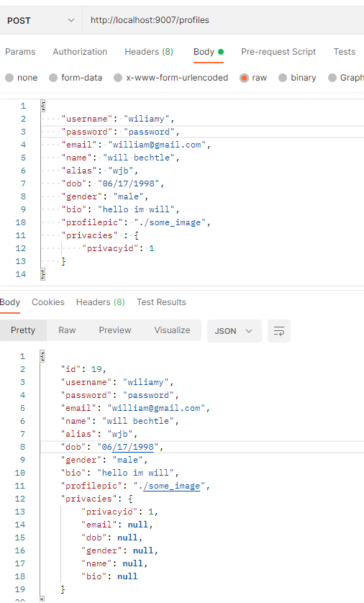Click response "username": "wiliamy" line
The width and height of the screenshot is (364, 603).
(117, 383)
